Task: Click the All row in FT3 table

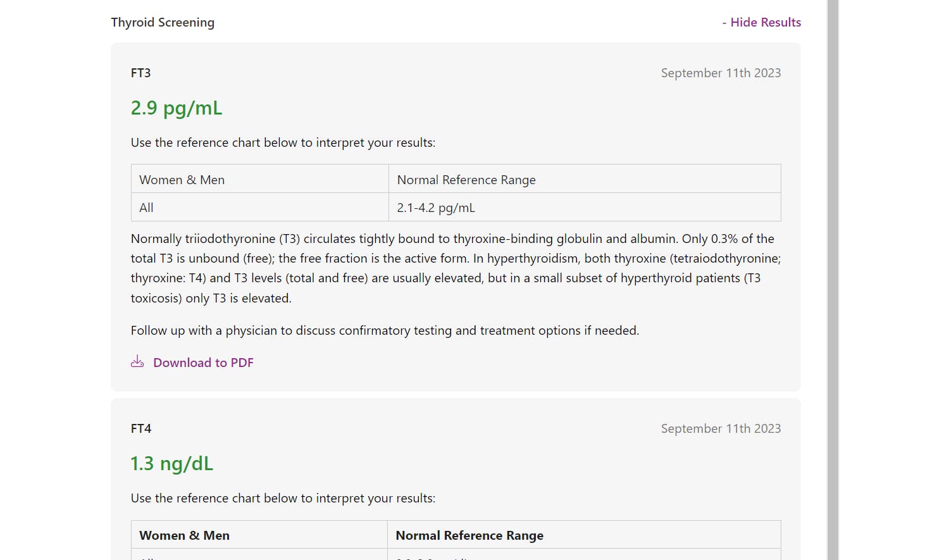Action: (146, 208)
